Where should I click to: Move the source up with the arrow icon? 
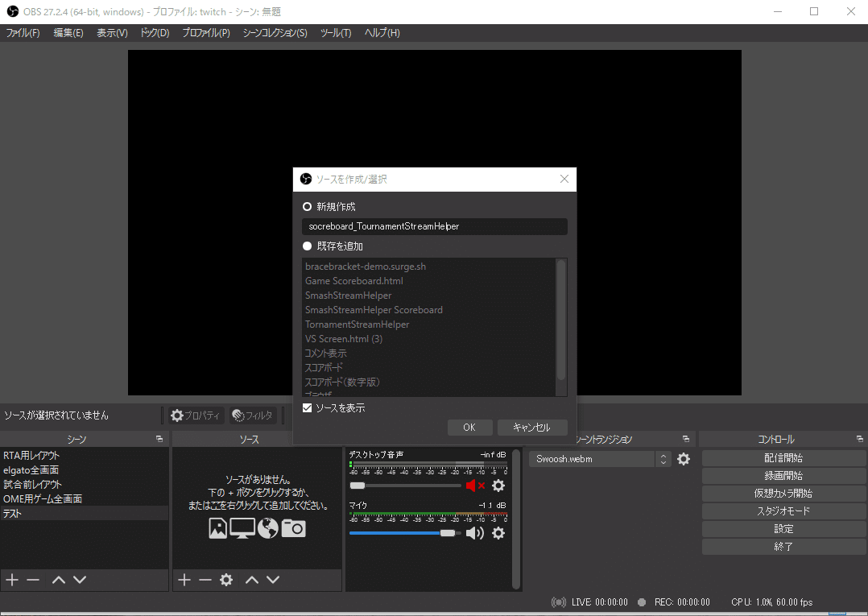[x=252, y=580]
